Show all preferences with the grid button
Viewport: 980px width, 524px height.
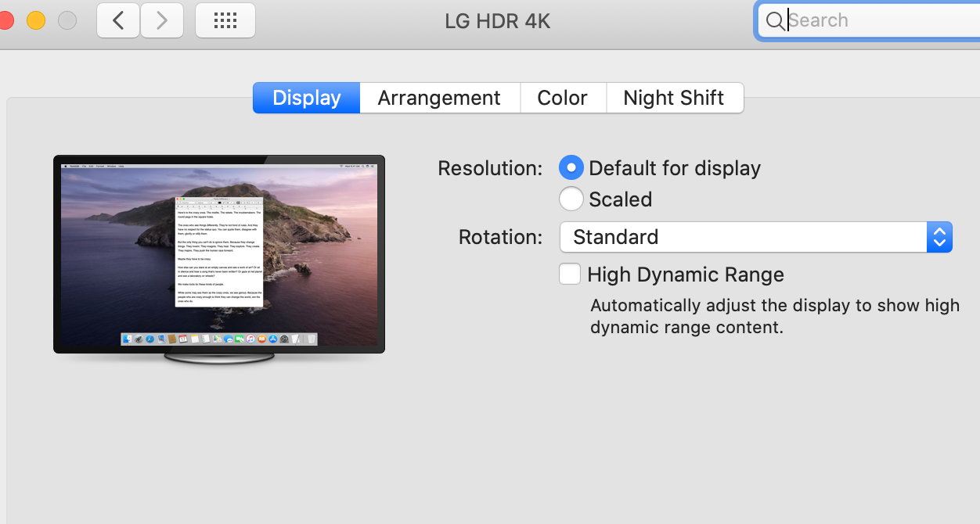[x=225, y=20]
